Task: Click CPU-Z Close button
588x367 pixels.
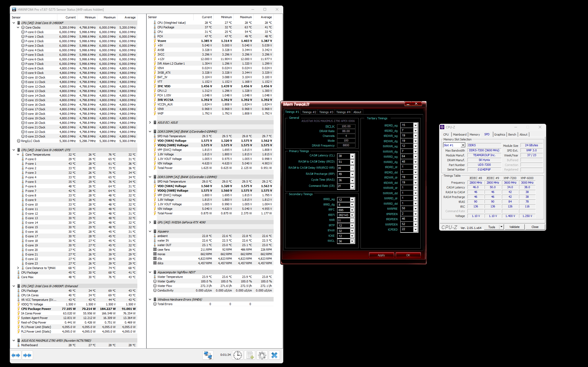Action: point(535,227)
